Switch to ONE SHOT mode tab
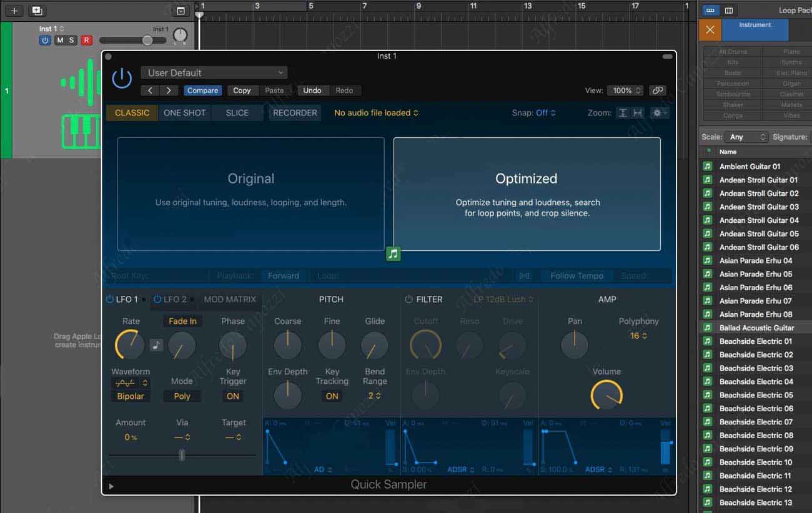Screen dimensions: 812x513 coord(184,113)
